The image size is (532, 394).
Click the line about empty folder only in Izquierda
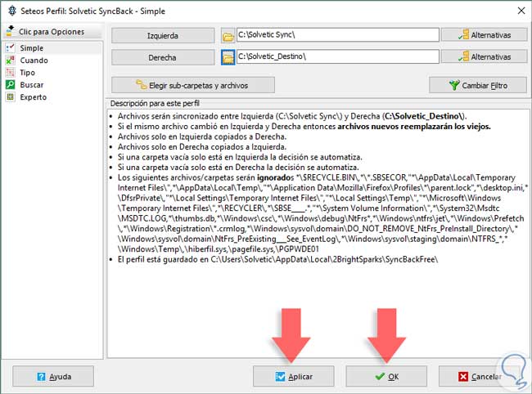click(240, 157)
